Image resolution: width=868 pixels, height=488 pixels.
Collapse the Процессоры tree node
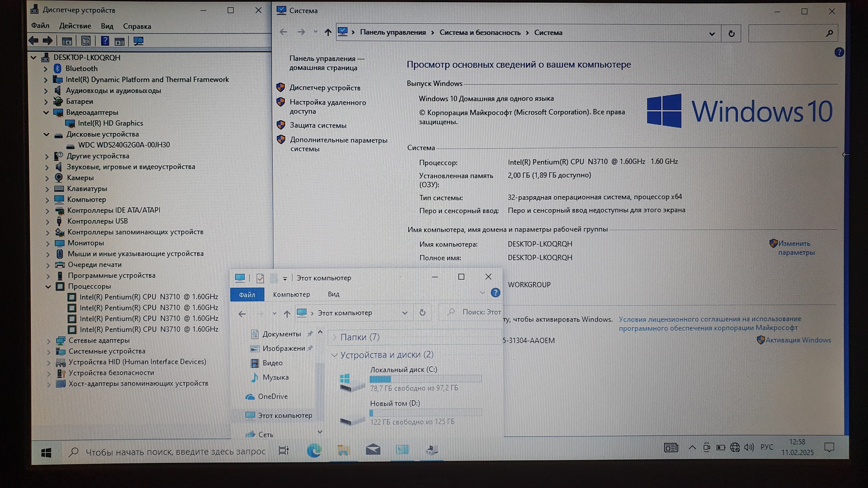point(48,287)
